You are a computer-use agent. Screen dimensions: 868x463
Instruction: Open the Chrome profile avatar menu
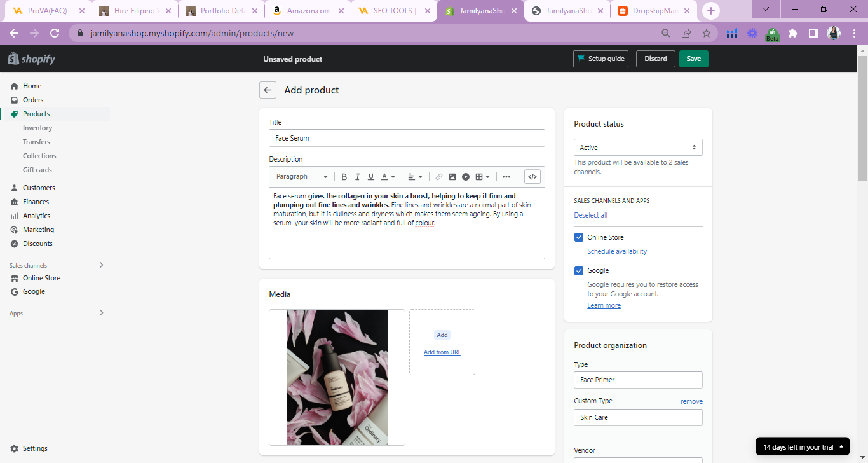(834, 33)
